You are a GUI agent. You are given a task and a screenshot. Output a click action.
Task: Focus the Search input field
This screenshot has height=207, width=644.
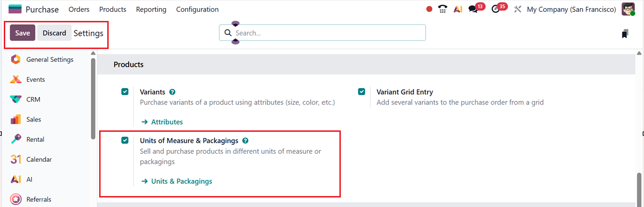(328, 33)
